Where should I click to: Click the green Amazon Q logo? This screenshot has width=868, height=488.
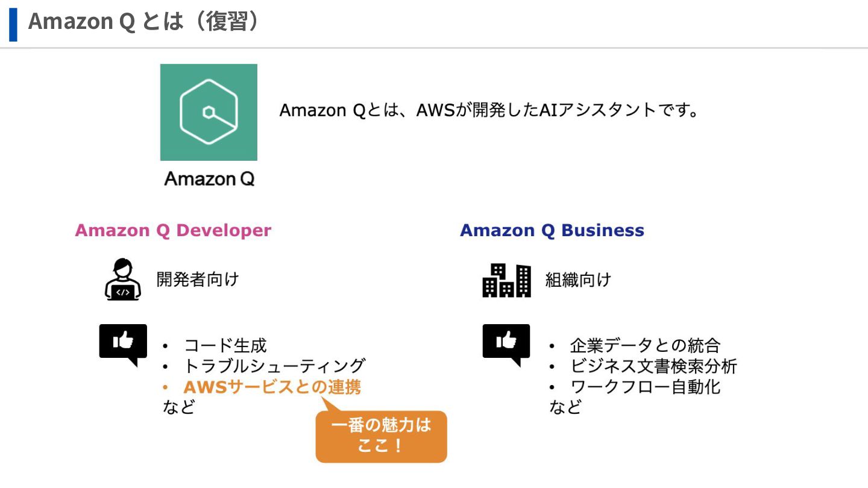tap(209, 113)
